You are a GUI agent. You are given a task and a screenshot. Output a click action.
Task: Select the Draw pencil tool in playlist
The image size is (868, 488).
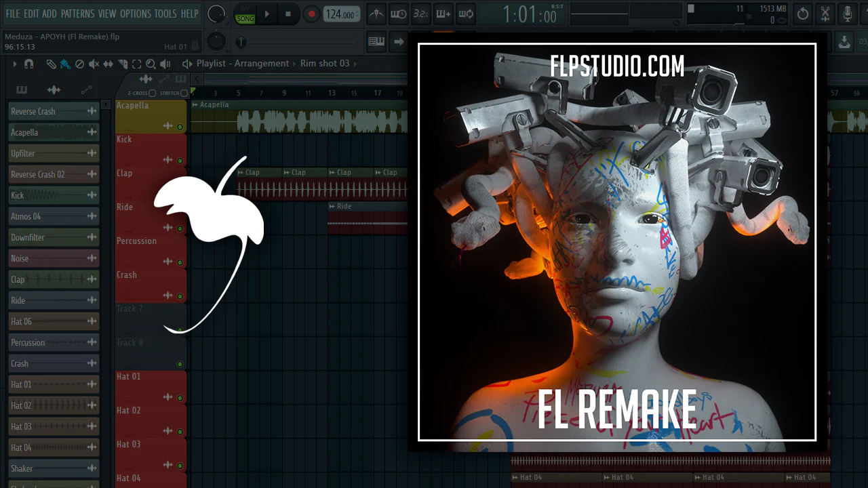pos(51,64)
